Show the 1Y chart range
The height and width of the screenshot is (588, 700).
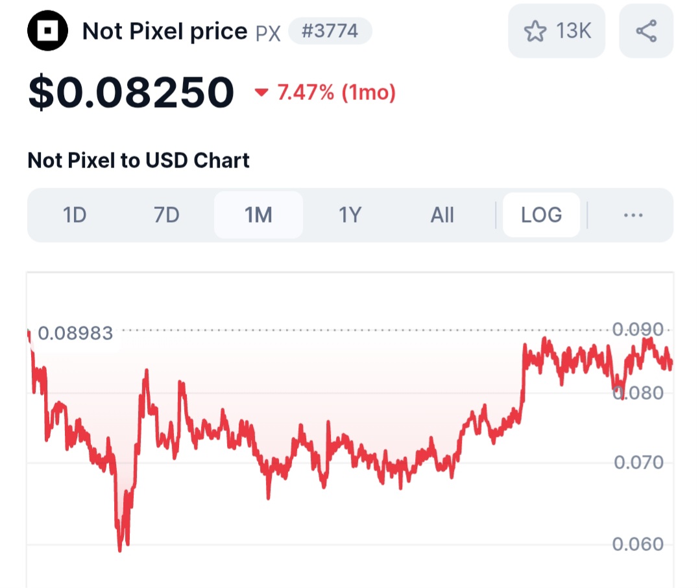pyautogui.click(x=350, y=215)
